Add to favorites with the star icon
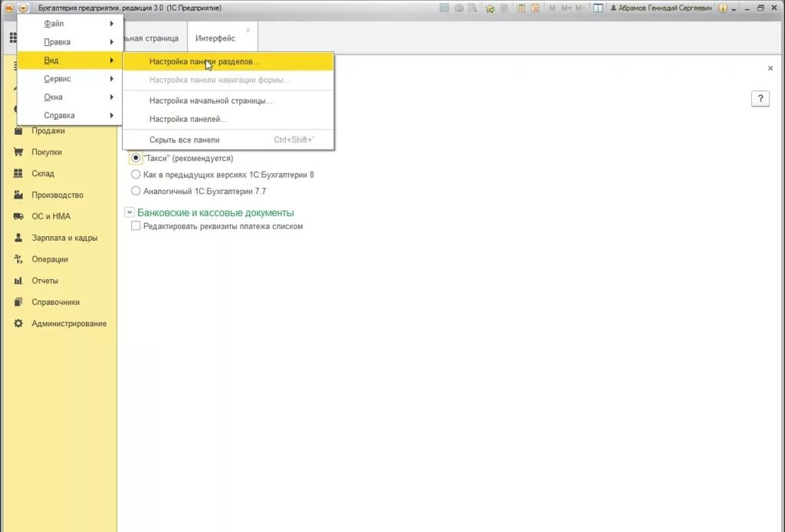The height and width of the screenshot is (532, 785). pyautogui.click(x=490, y=8)
